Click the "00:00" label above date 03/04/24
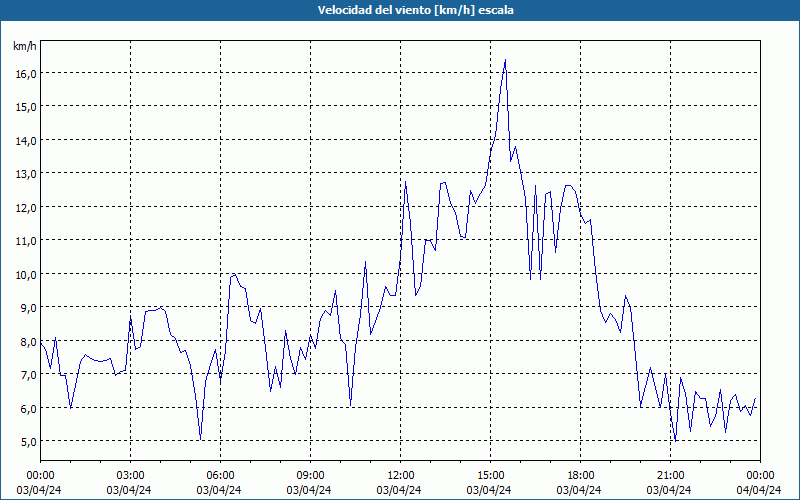This screenshot has width=800, height=500. click(40, 476)
